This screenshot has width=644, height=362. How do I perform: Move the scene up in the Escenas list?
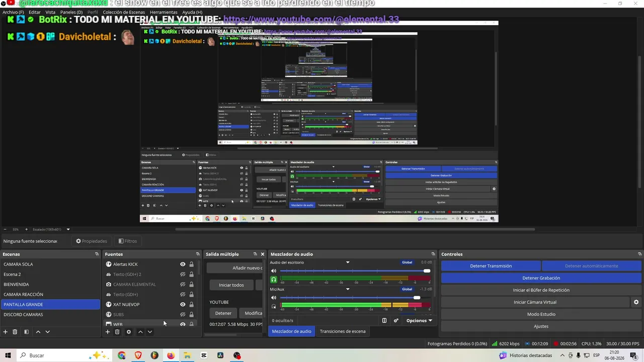pos(38,332)
